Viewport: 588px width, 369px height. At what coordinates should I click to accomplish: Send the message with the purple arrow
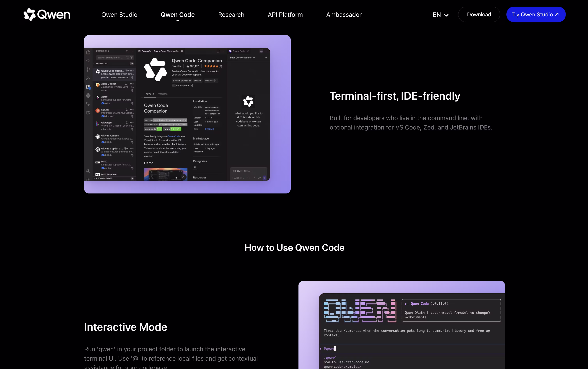[265, 178]
